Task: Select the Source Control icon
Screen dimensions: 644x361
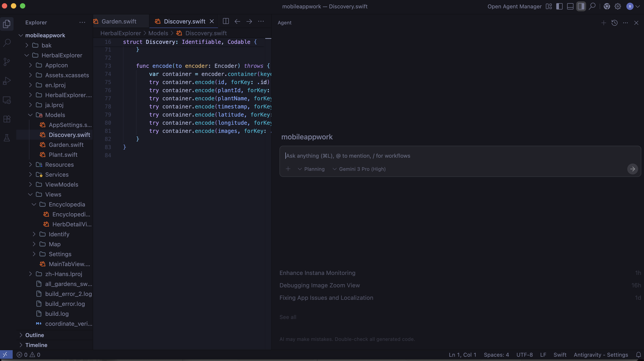Action: pyautogui.click(x=7, y=62)
